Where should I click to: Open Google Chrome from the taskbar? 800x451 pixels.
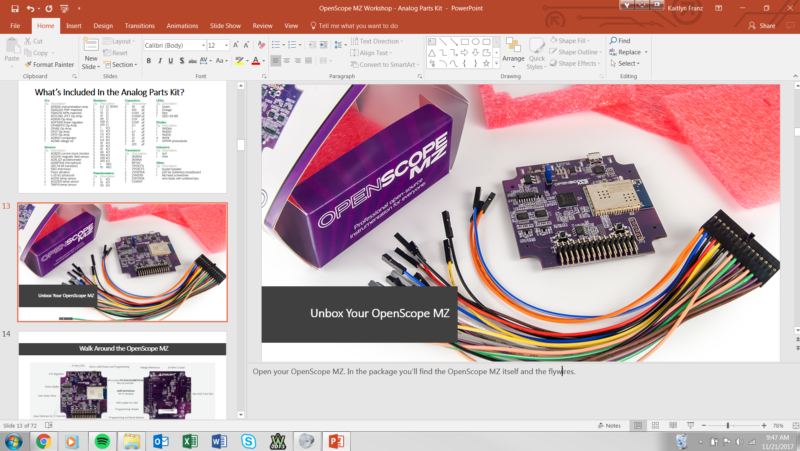coord(43,441)
